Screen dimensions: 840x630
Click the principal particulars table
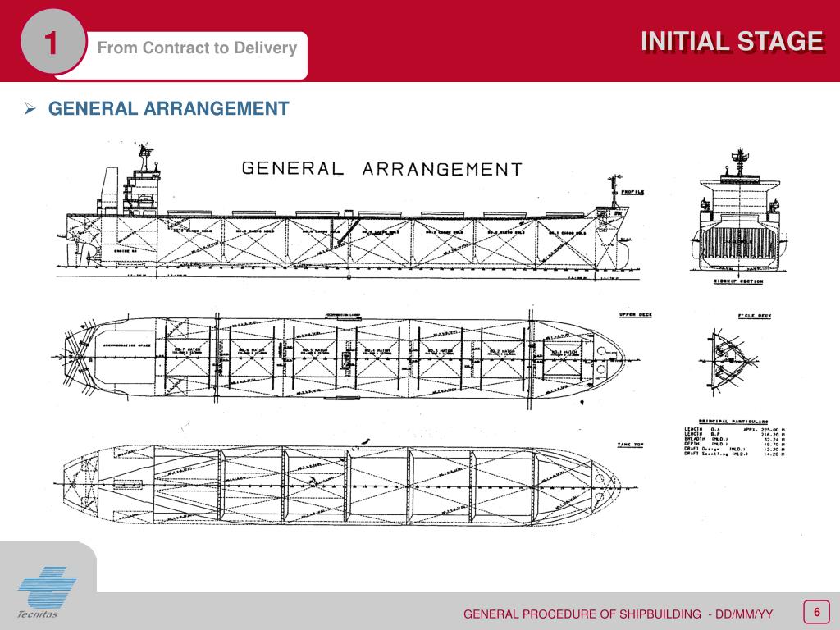(734, 438)
